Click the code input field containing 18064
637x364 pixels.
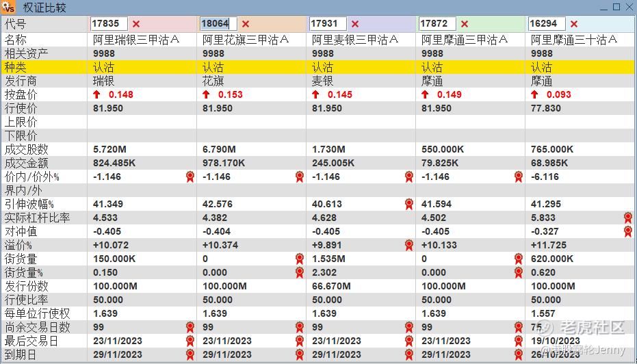[218, 23]
